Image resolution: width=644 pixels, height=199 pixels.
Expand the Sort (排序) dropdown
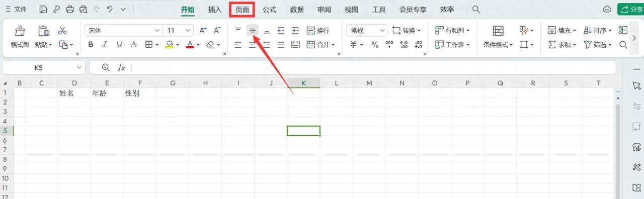pyautogui.click(x=610, y=31)
